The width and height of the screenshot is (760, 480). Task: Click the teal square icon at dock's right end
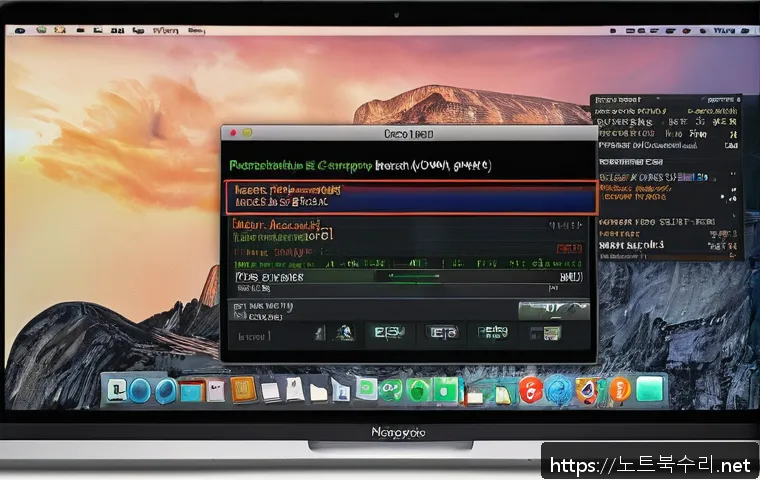[x=650, y=389]
